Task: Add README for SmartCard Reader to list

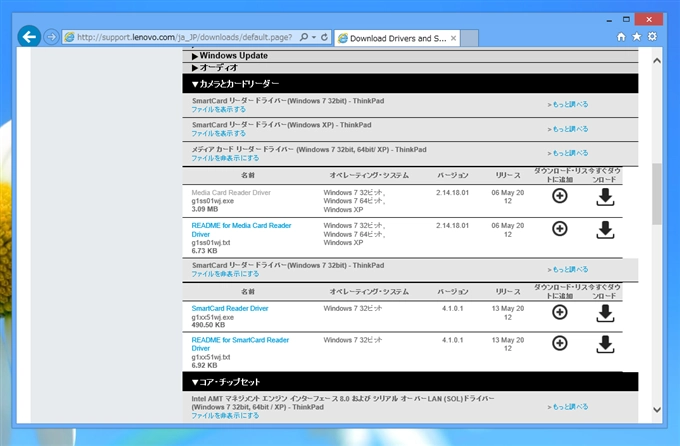Action: coord(559,343)
